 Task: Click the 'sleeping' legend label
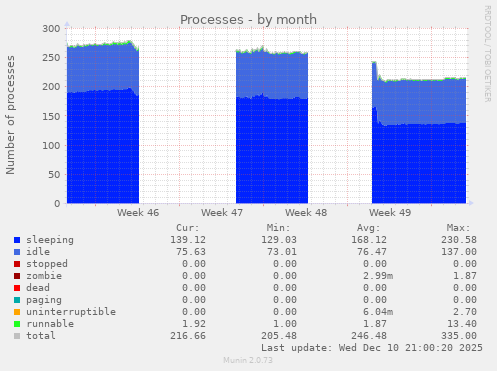point(50,240)
